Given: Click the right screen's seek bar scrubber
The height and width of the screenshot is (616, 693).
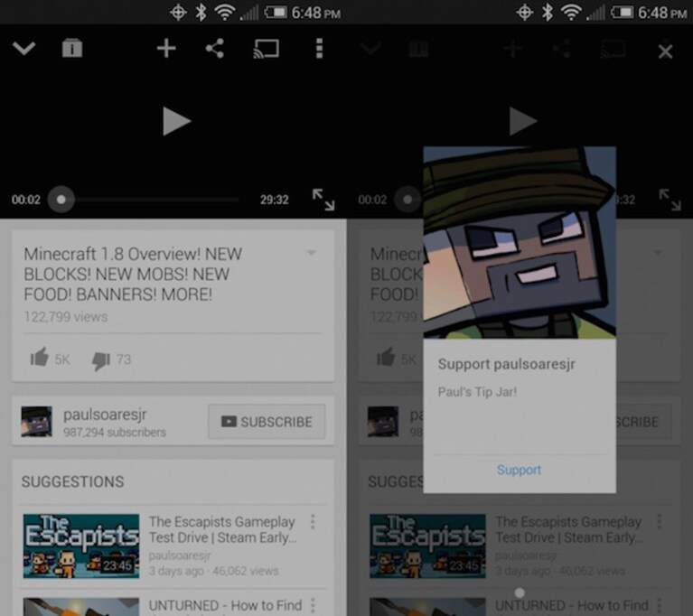Looking at the screenshot, I should click(407, 200).
